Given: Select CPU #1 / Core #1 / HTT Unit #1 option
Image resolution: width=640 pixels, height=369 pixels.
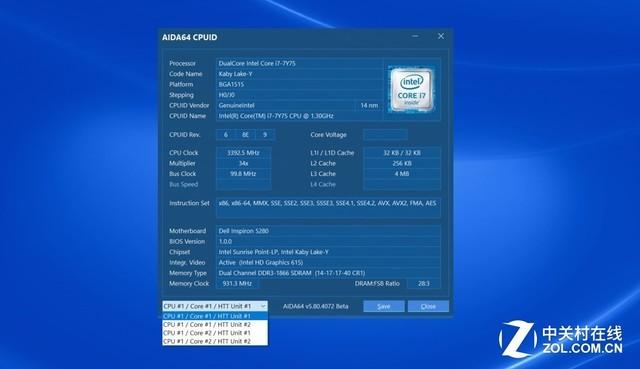Looking at the screenshot, I should coord(215,316).
